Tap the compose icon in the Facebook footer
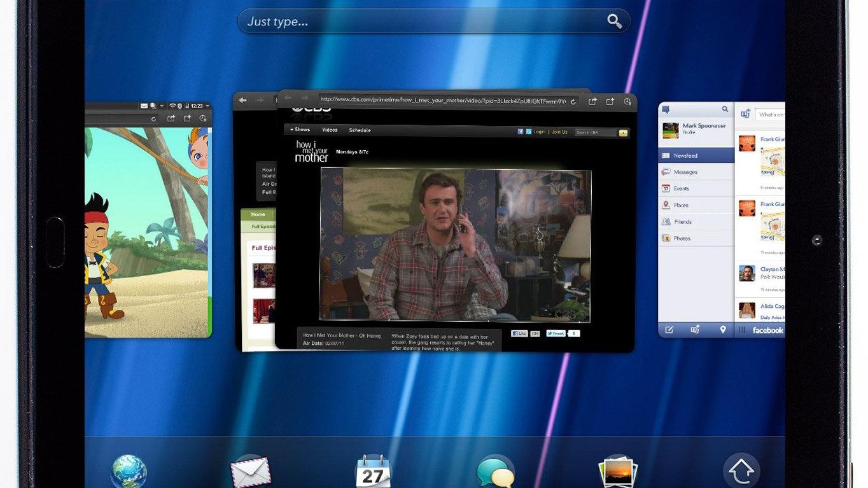The image size is (868, 488). click(669, 330)
